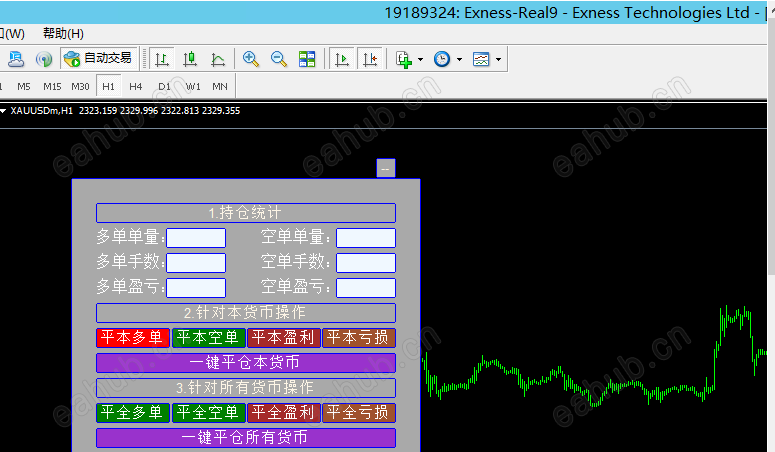Click the 2.针对本货币操作 section header
Viewport: 775px width, 452px height.
pos(246,313)
